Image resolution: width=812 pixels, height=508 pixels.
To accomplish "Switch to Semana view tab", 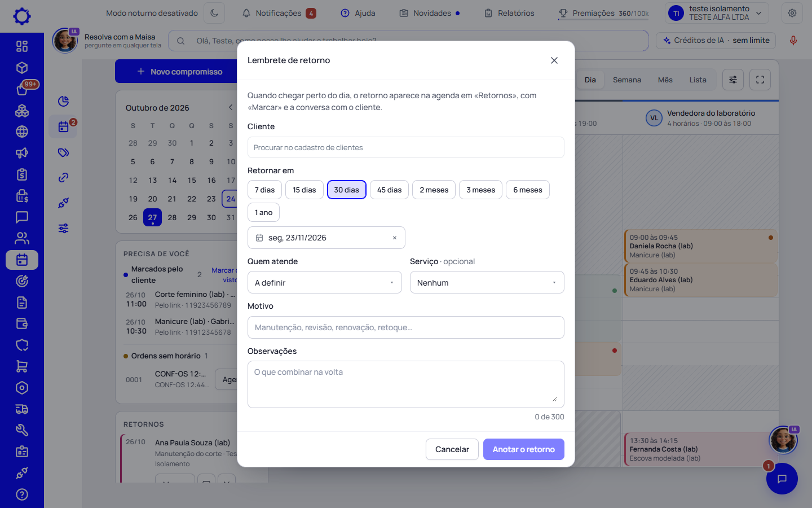I will 627,80.
